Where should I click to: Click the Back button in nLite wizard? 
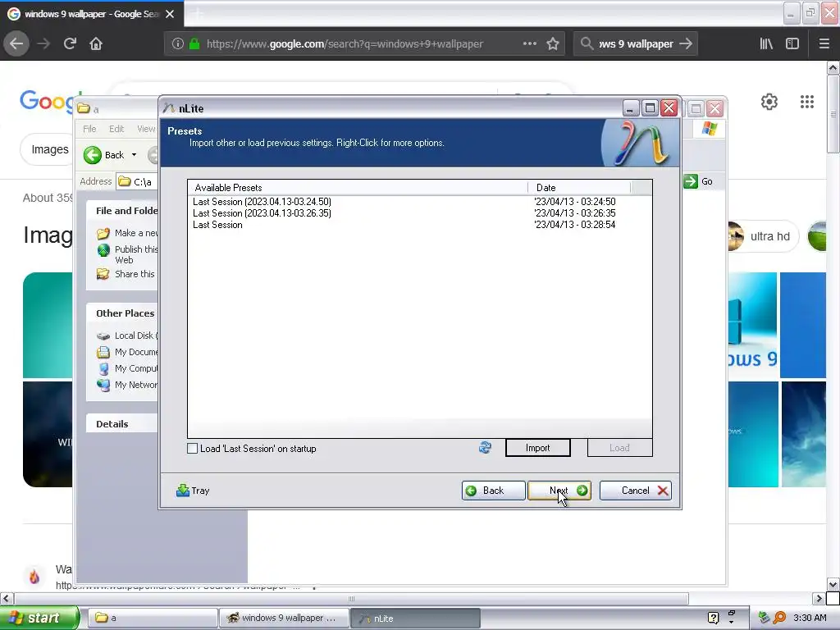(493, 491)
